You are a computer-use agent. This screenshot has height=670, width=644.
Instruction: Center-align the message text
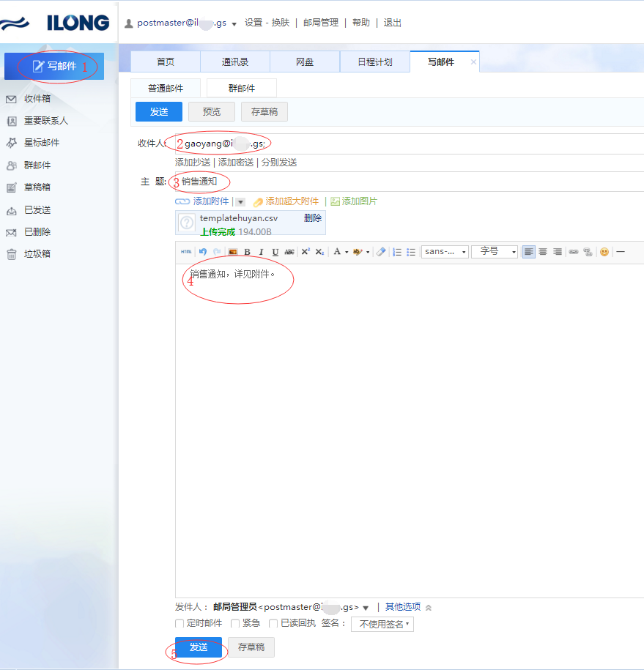coord(543,252)
